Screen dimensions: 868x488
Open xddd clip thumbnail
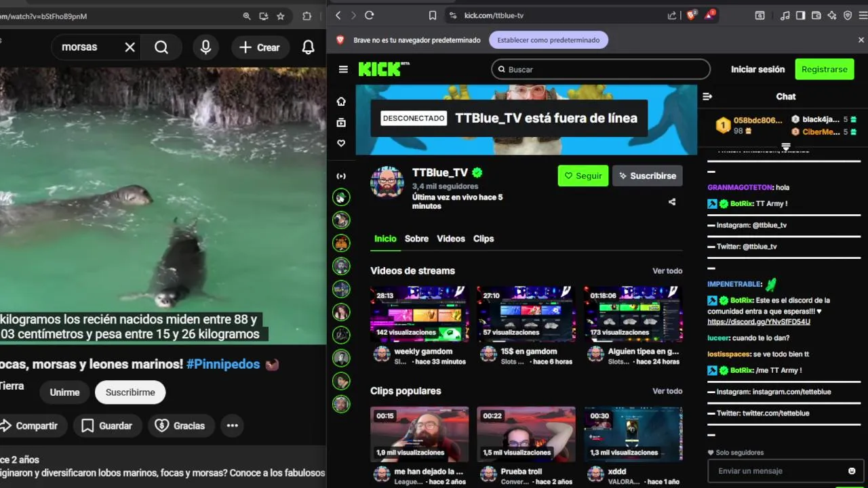(633, 434)
